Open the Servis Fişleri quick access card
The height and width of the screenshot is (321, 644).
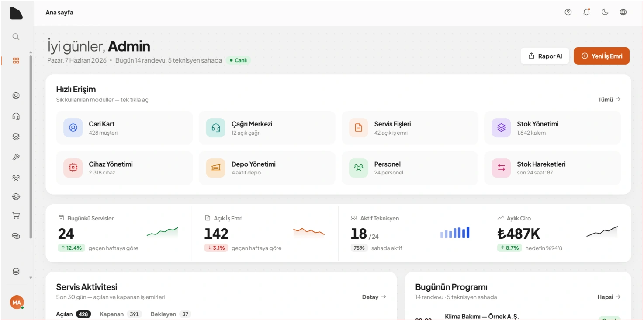(410, 128)
